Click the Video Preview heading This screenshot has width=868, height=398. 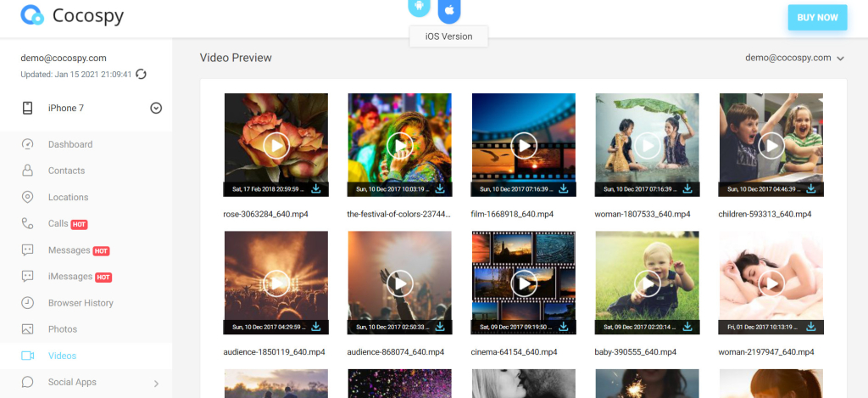coord(236,58)
